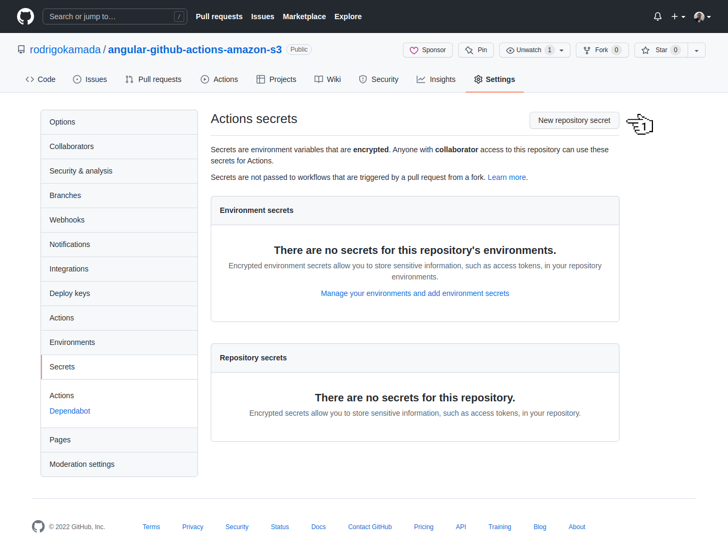Click the GitHub octocat logo
The width and height of the screenshot is (728, 560).
(x=25, y=17)
